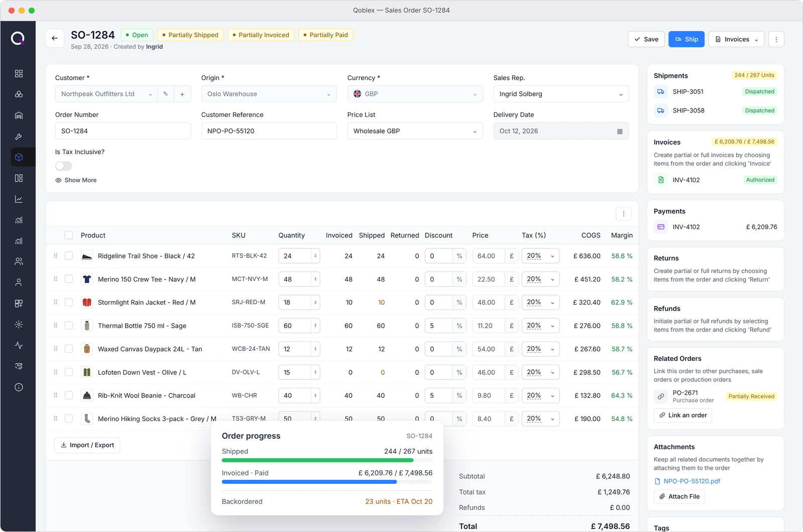Click the green Shipped progress bar

click(x=318, y=460)
